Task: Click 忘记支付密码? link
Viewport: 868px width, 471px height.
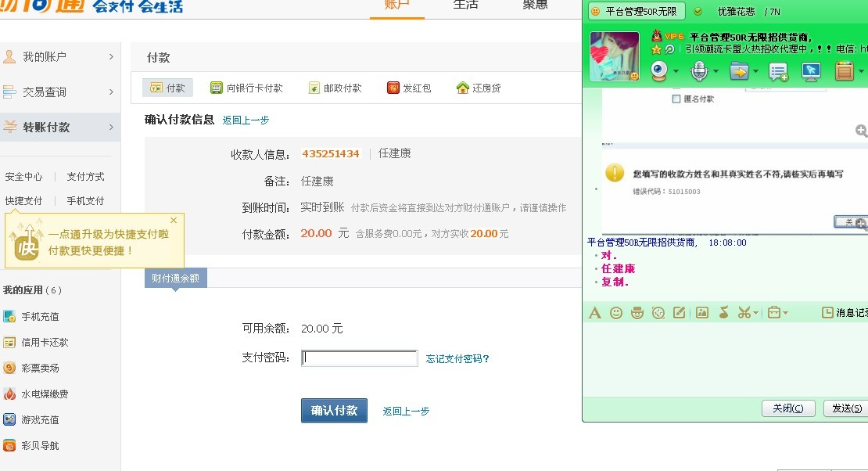Action: coord(457,358)
